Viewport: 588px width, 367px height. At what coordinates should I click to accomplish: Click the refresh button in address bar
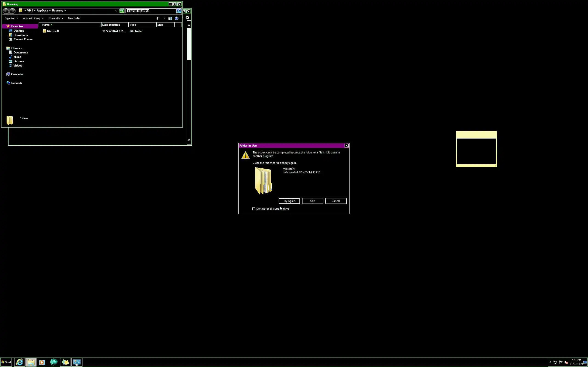122,11
